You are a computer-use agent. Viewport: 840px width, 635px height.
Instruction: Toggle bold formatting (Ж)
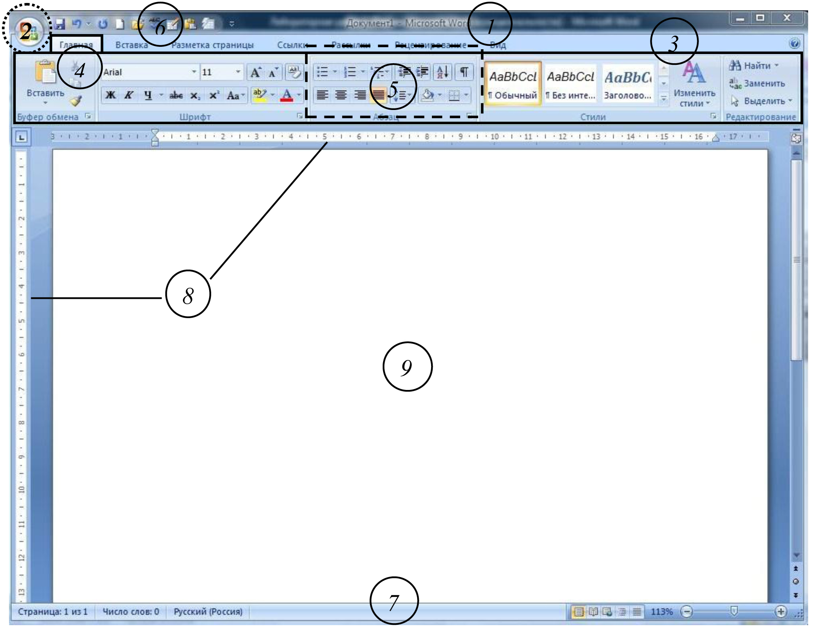click(110, 95)
